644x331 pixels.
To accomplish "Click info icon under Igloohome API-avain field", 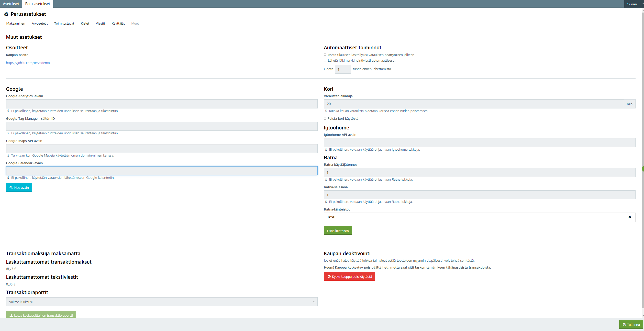I will pos(326,150).
